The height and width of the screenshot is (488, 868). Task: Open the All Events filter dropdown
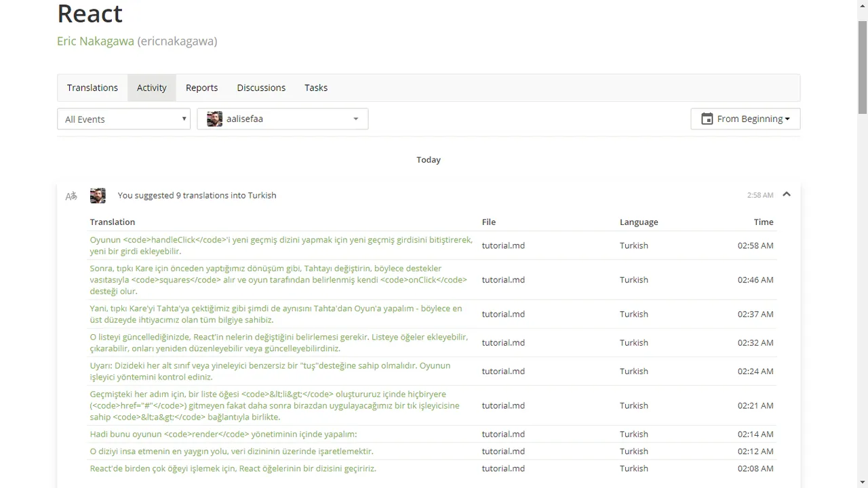point(123,119)
